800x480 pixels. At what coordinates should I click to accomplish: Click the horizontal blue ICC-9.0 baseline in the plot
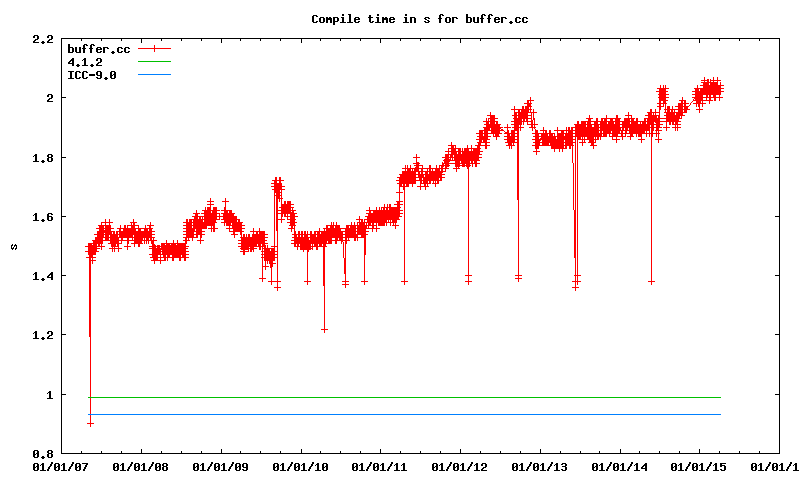[x=400, y=414]
